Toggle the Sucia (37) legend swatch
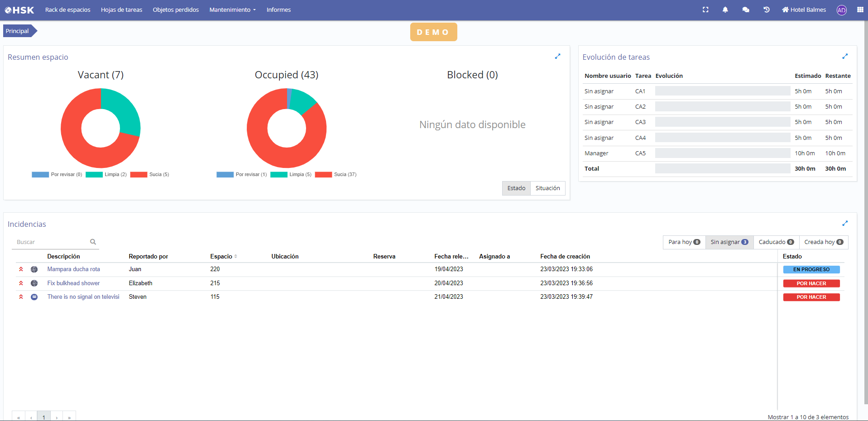The width and height of the screenshot is (868, 421). pos(323,175)
